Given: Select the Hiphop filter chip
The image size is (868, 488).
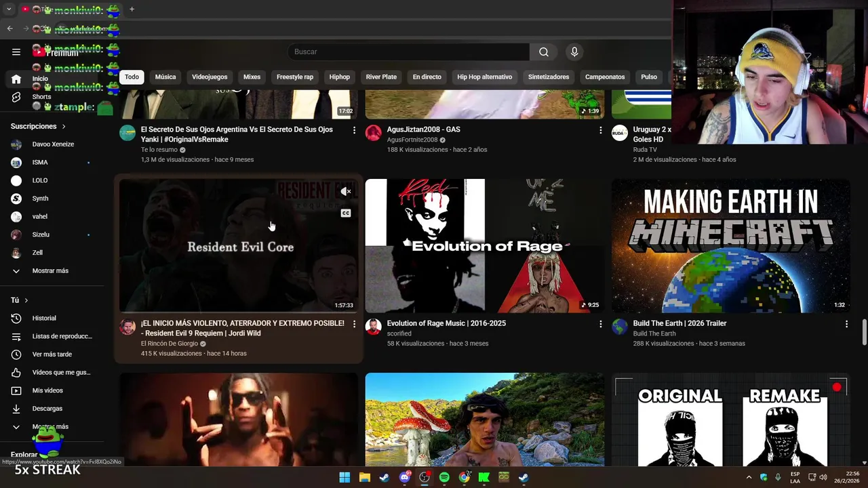Looking at the screenshot, I should click(340, 77).
